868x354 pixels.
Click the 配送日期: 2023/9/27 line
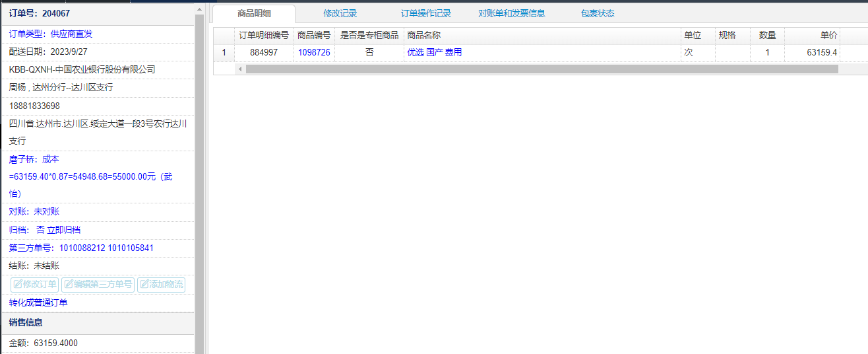coord(48,52)
